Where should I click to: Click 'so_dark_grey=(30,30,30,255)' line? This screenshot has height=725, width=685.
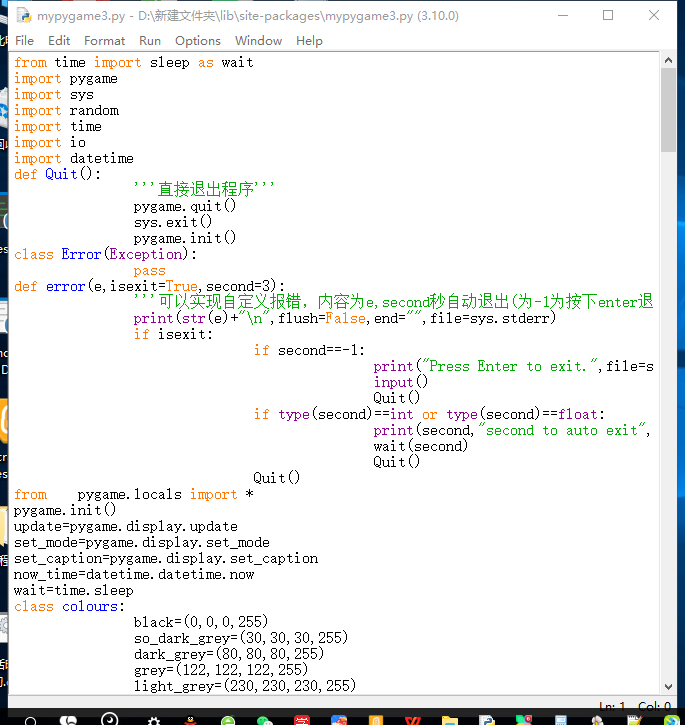[241, 639]
